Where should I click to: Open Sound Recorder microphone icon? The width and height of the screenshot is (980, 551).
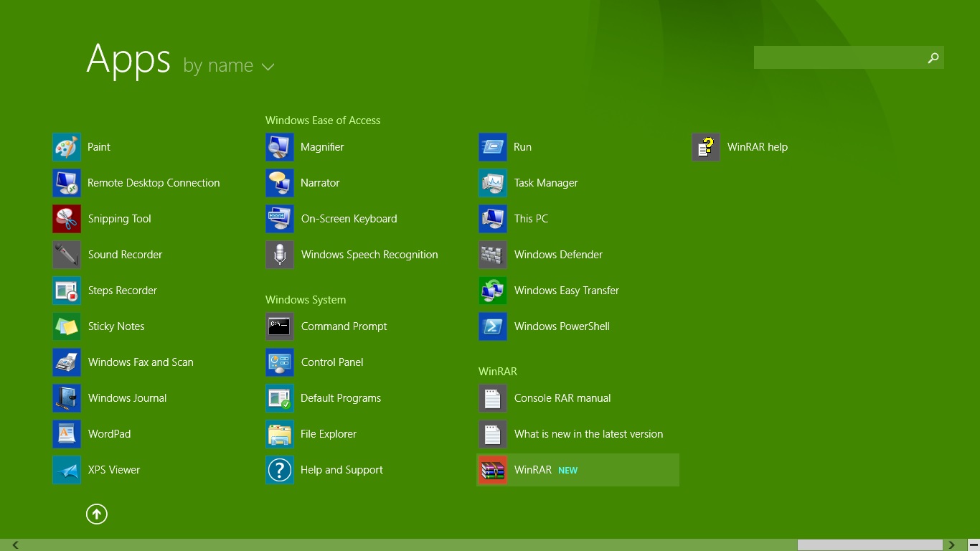[67, 255]
